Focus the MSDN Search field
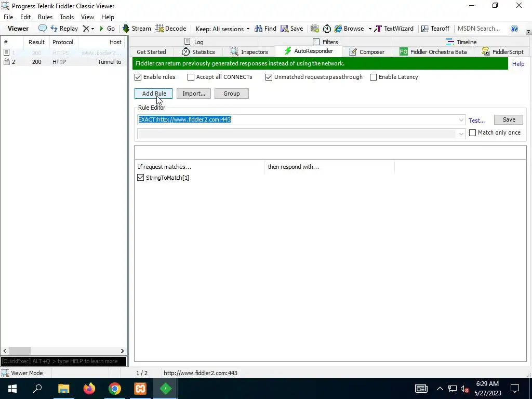532x399 pixels. (481, 29)
